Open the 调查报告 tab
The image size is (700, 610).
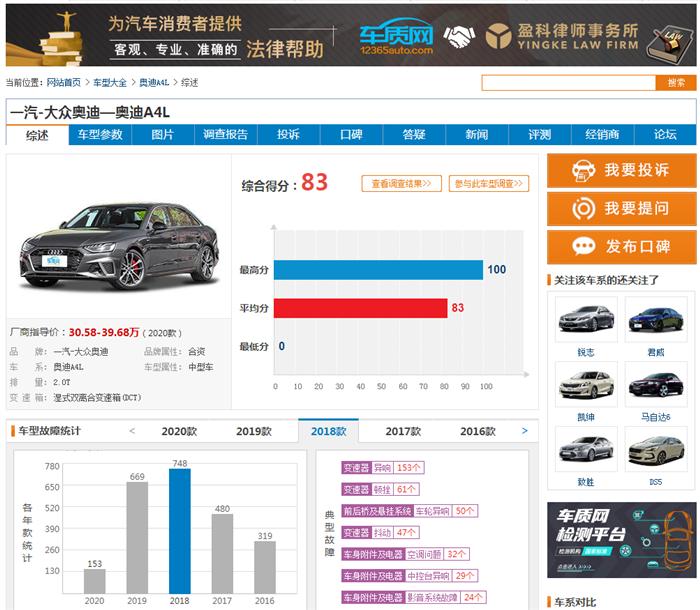pyautogui.click(x=225, y=135)
